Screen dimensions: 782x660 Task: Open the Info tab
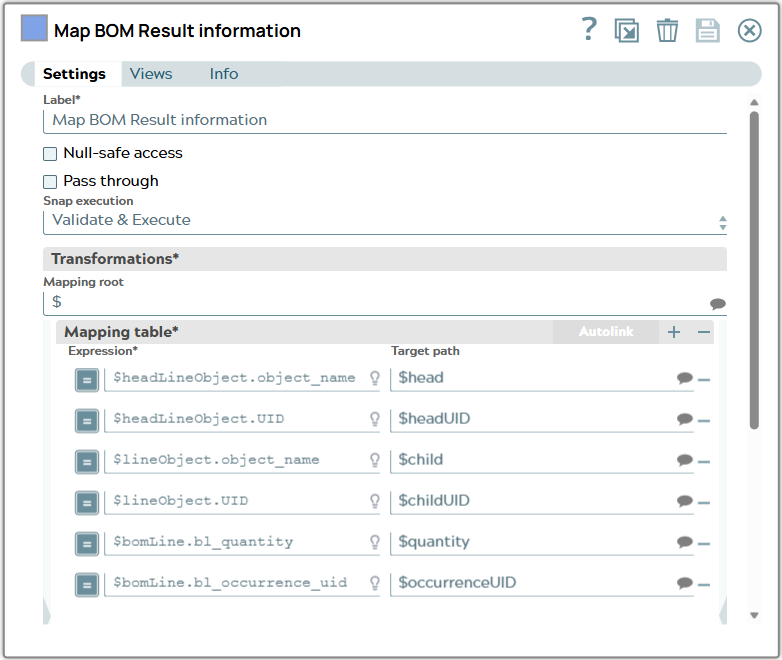coord(224,74)
